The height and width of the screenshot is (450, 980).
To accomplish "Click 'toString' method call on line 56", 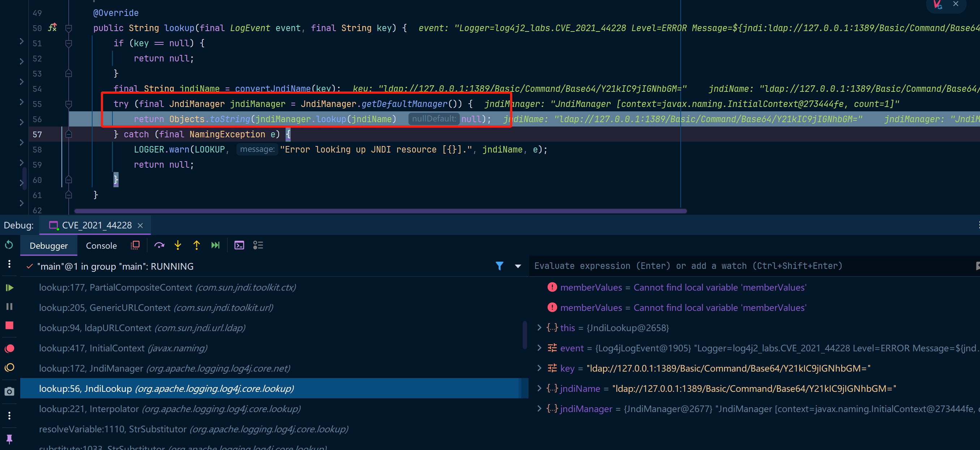I will tap(230, 119).
